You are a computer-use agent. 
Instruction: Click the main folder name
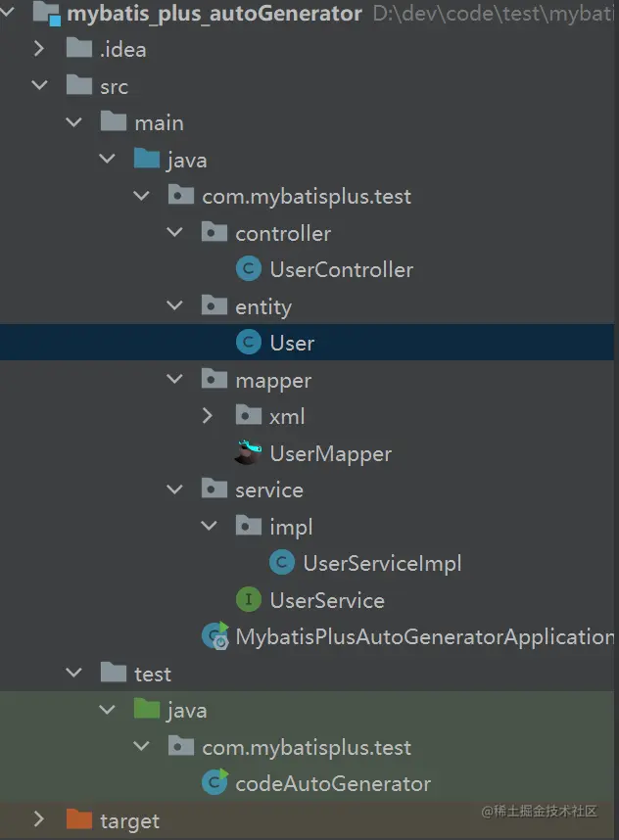click(160, 123)
